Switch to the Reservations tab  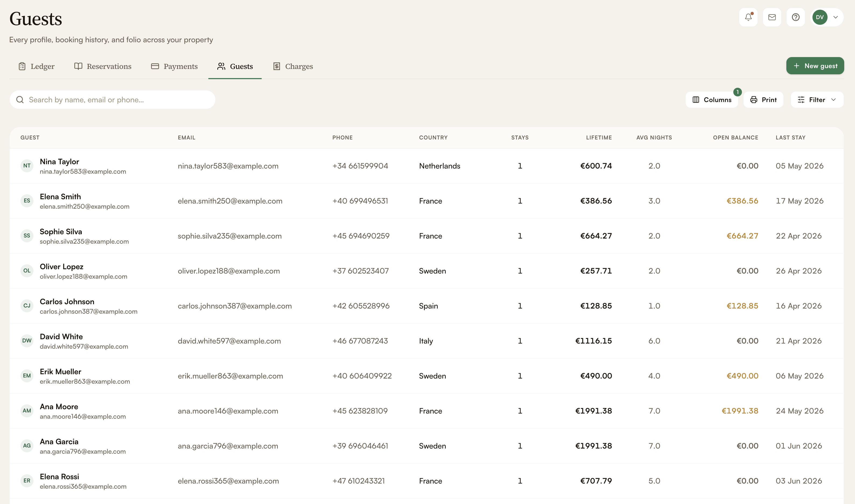click(103, 66)
